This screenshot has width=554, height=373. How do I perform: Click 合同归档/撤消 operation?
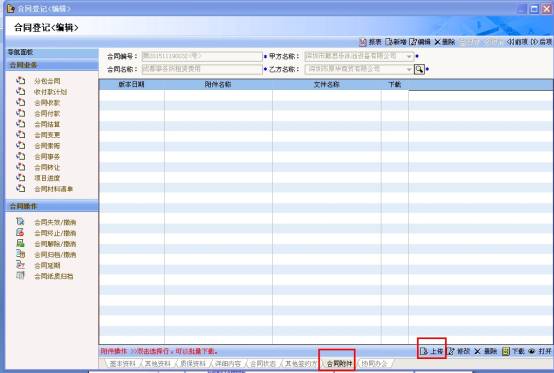[55, 255]
